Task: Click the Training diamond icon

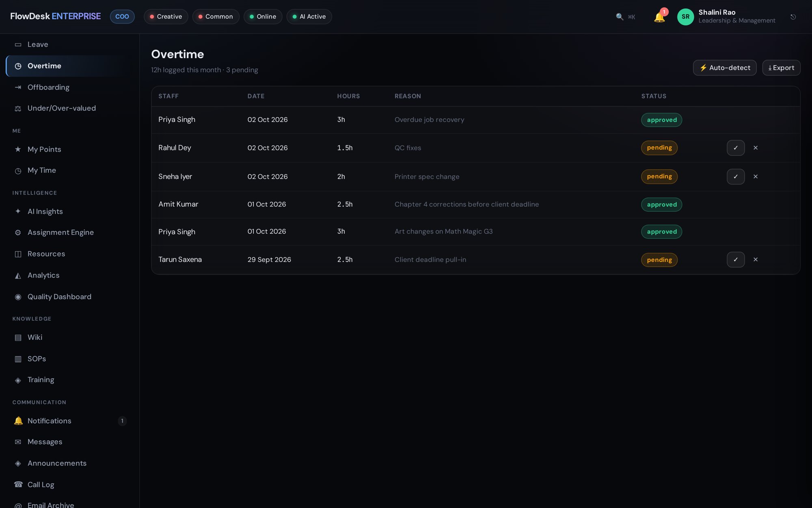Action: click(x=18, y=380)
